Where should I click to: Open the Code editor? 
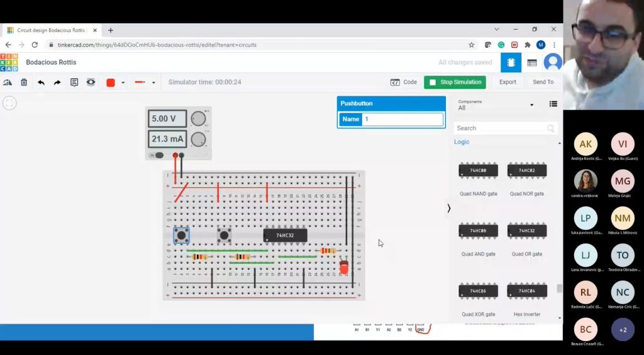tap(404, 82)
